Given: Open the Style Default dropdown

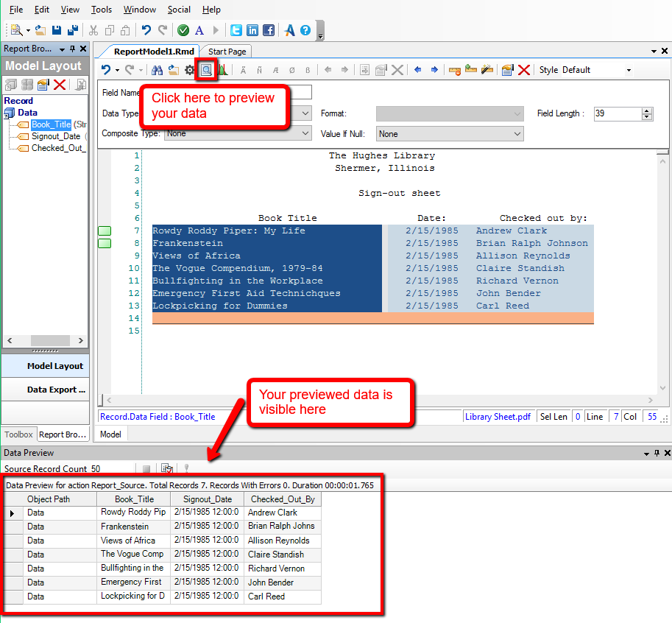Looking at the screenshot, I should click(629, 70).
